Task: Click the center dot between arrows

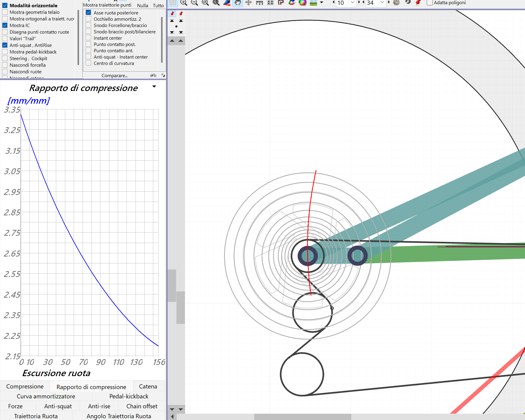Action: click(x=176, y=26)
